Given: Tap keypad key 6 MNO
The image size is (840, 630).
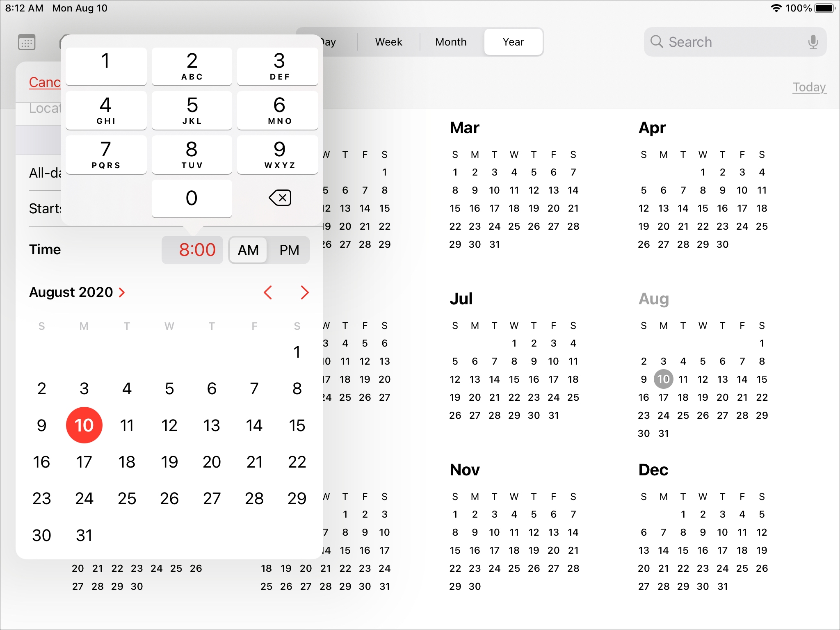Looking at the screenshot, I should click(x=278, y=111).
